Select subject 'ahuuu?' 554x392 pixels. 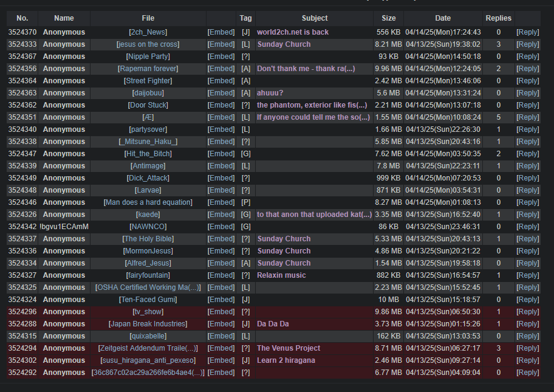[x=270, y=93]
